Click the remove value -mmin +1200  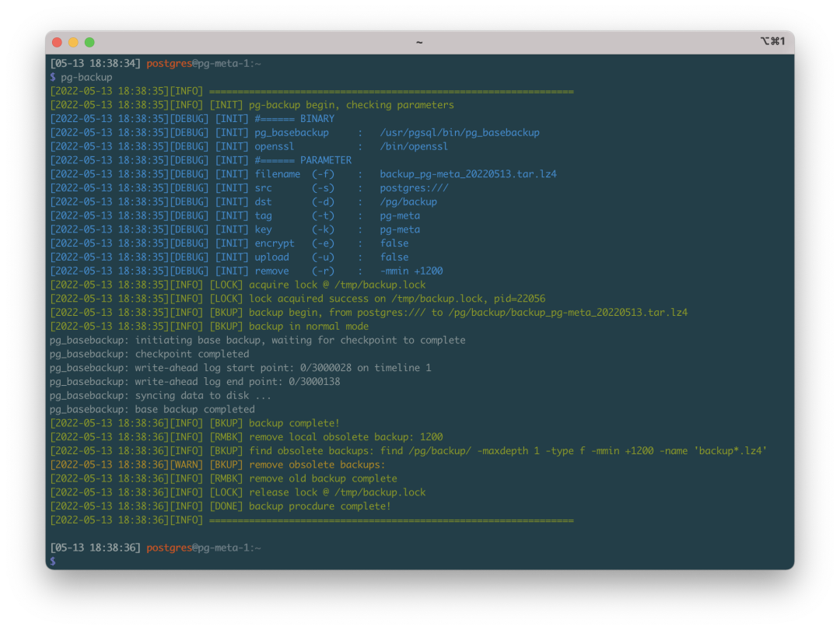coord(411,271)
